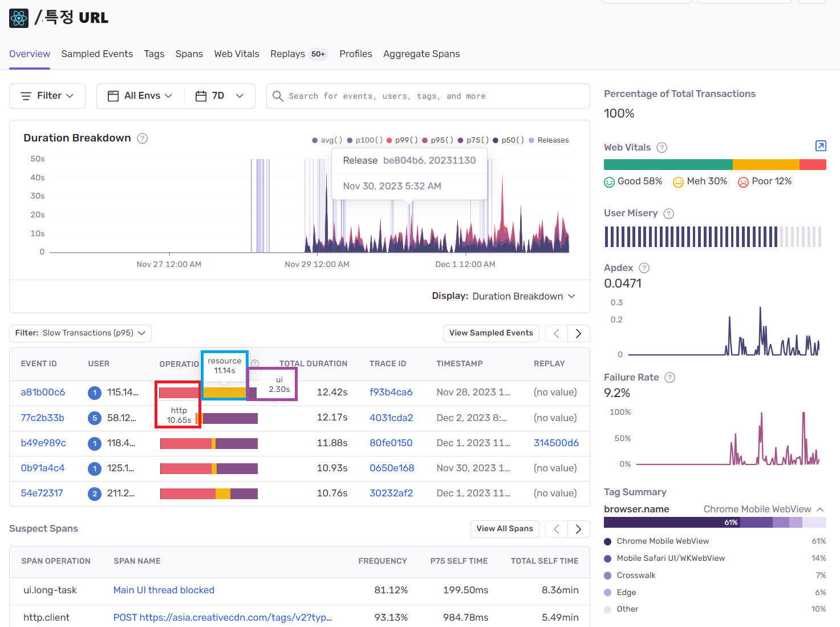Screen dimensions: 840x627
Task: Open event ID 54e72317
Action: coord(42,493)
